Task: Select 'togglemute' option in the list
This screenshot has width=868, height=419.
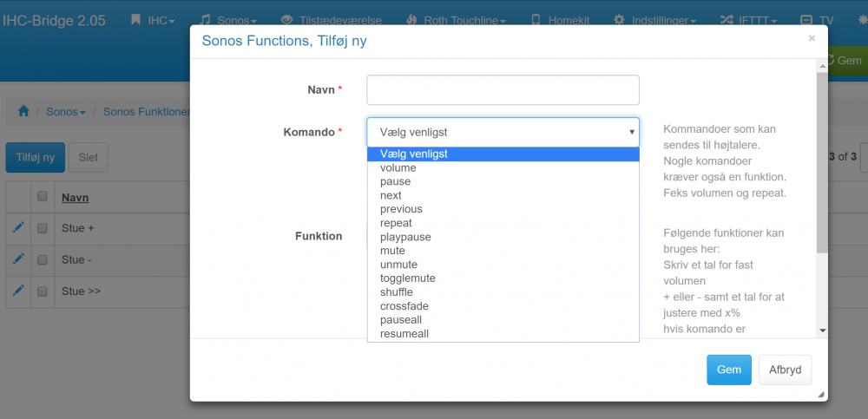Action: pos(407,278)
